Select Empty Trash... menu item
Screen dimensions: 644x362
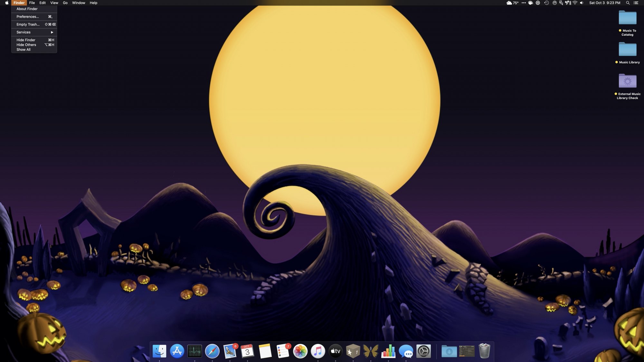pyautogui.click(x=34, y=24)
